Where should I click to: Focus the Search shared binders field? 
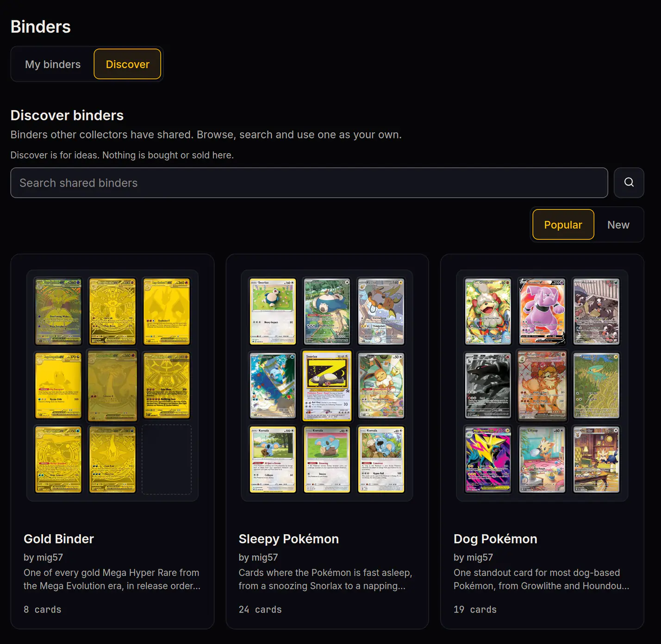[309, 182]
